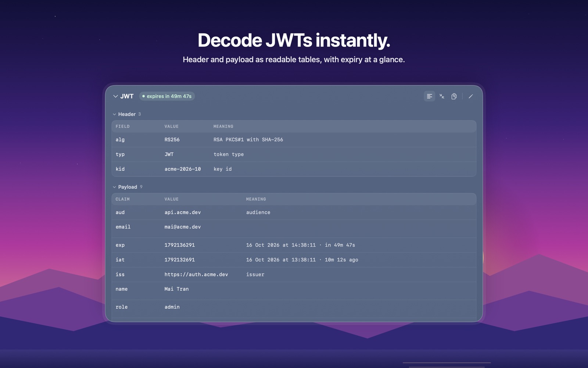This screenshot has width=588, height=368.
Task: Collapse the JWT panel chevron
Action: tap(115, 96)
